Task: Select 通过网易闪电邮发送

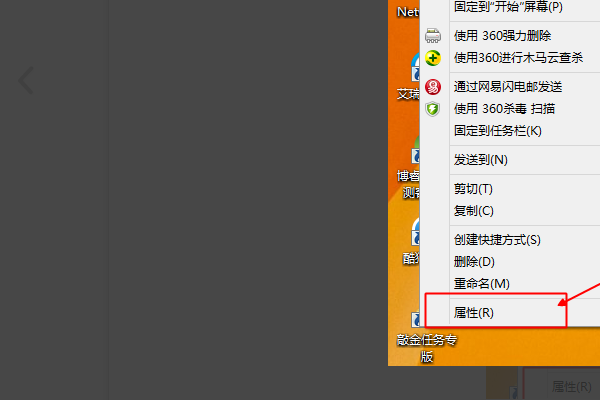Action: 508,87
